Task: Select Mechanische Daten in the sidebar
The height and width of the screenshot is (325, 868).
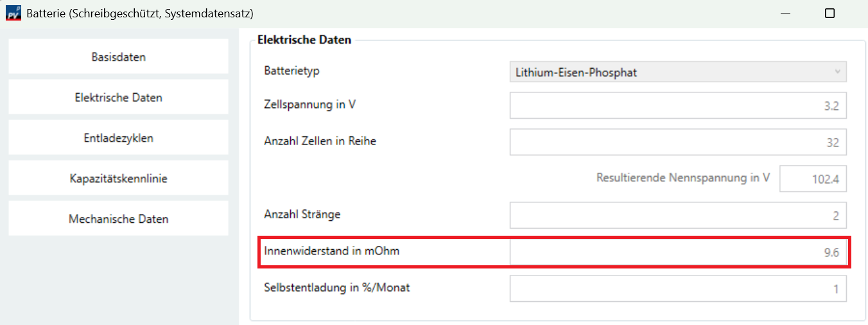Action: [x=118, y=219]
